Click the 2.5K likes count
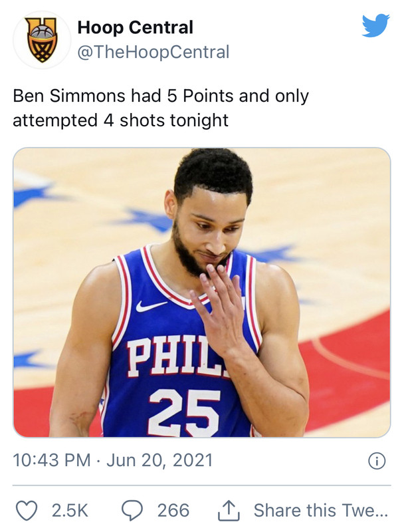 pos(70,510)
